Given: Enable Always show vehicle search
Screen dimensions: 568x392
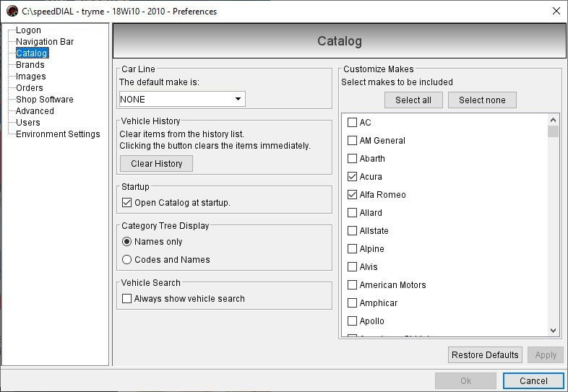Looking at the screenshot, I should pyautogui.click(x=126, y=299).
